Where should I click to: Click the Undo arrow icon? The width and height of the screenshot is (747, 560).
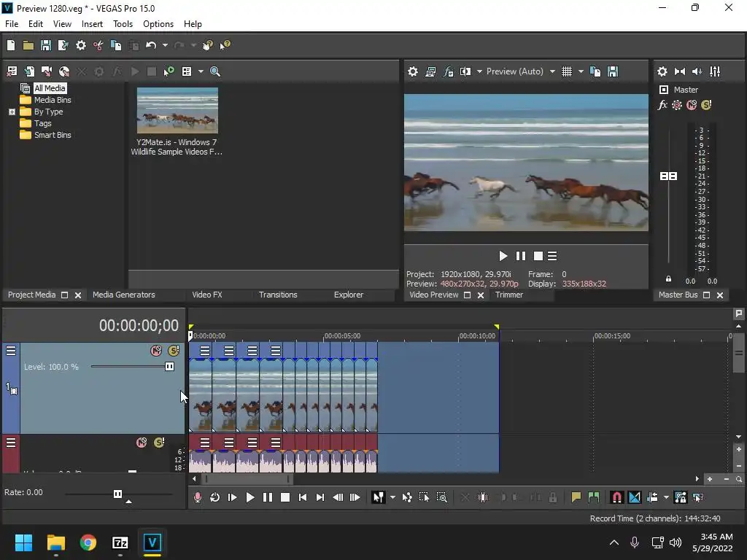point(151,45)
